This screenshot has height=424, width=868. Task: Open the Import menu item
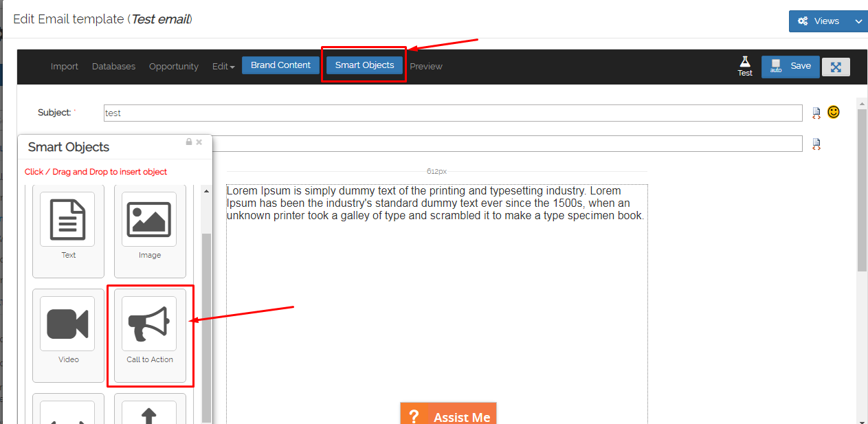65,67
